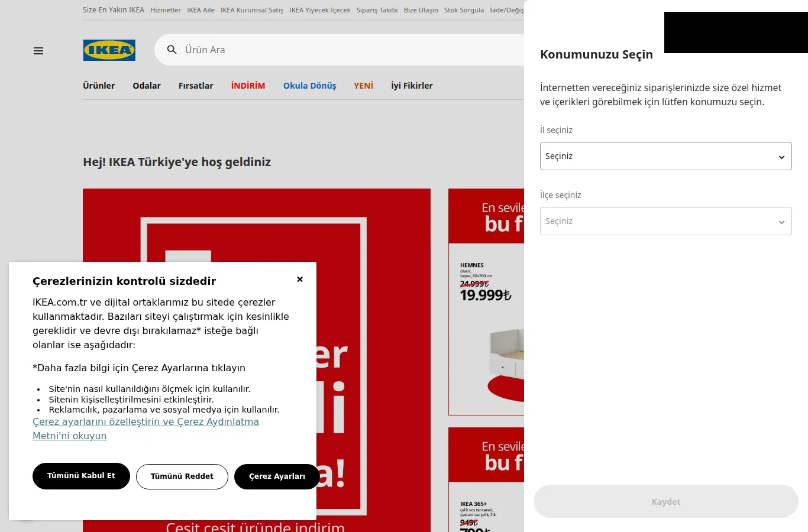Click the Kaydet button
808x532 pixels.
click(x=666, y=501)
